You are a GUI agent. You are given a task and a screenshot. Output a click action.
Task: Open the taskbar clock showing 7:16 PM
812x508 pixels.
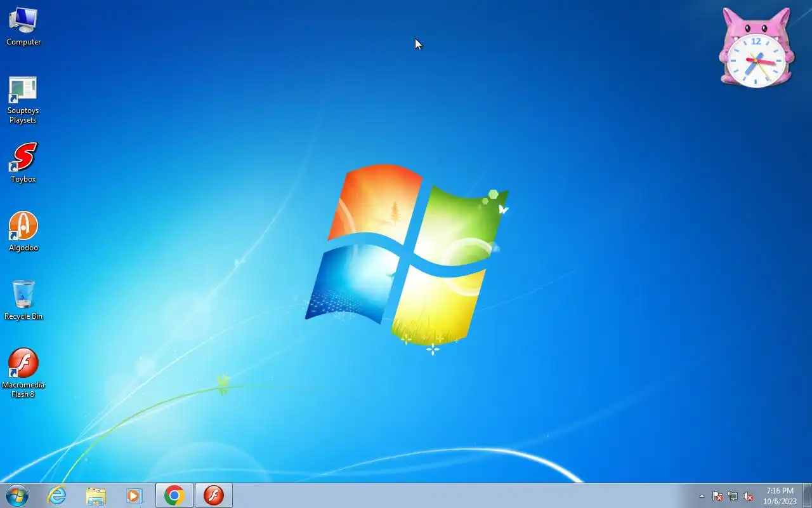pos(780,496)
